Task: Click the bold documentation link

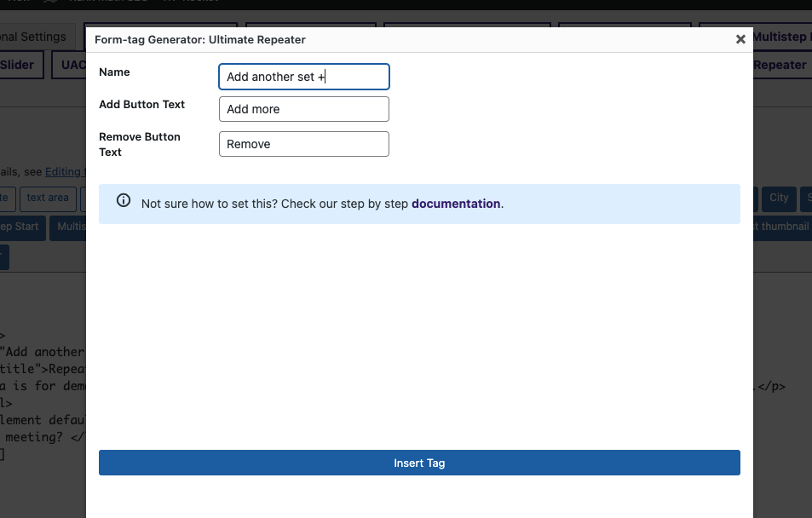Action: tap(455, 204)
